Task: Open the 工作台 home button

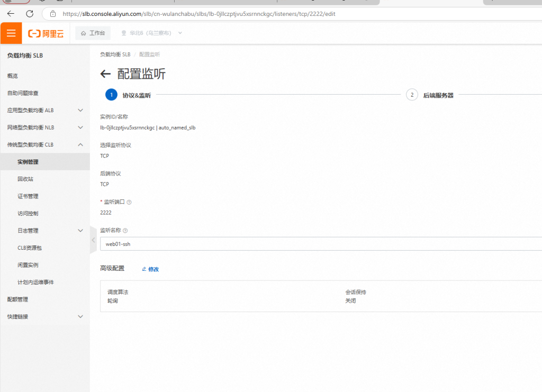Action: (x=93, y=33)
